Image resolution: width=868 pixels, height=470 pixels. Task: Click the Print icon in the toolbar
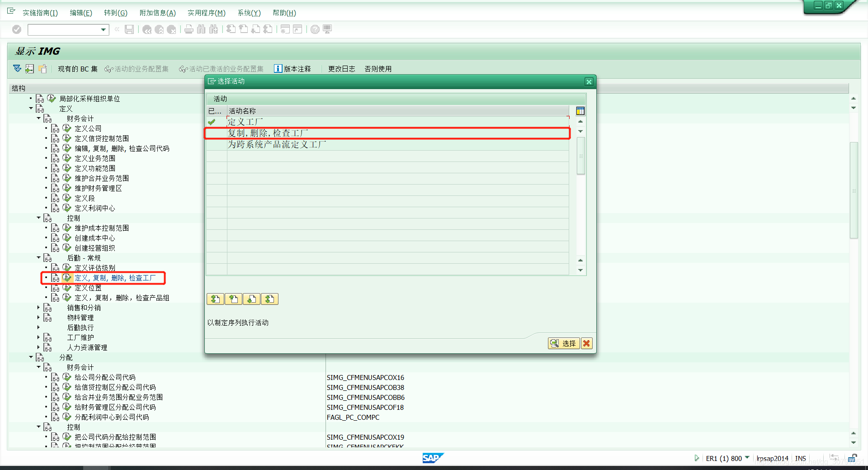click(x=189, y=29)
